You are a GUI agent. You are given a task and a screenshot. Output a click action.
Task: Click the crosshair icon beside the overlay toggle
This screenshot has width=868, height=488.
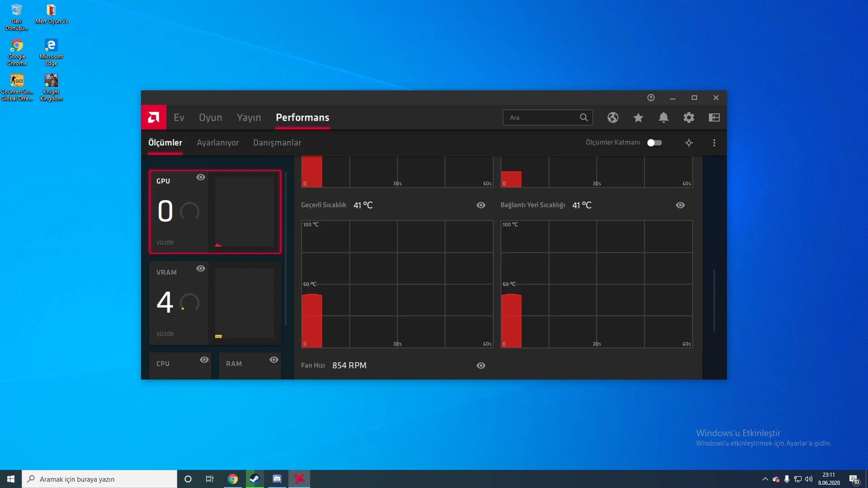click(689, 143)
